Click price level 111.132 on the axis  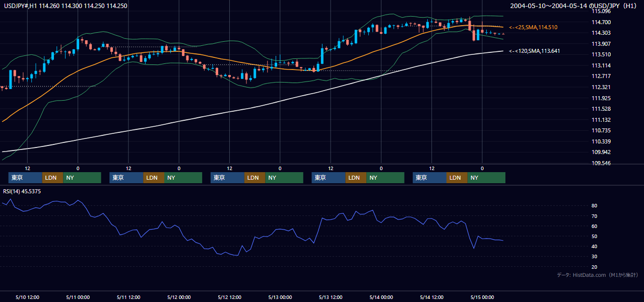(601, 120)
